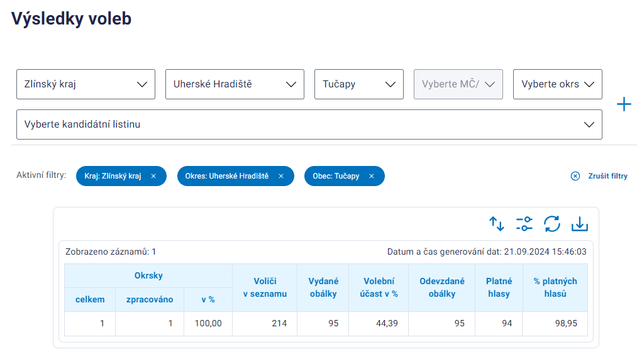The height and width of the screenshot is (364, 637).
Task: Click the circled X beside Zrušit filtry
Action: 575,176
